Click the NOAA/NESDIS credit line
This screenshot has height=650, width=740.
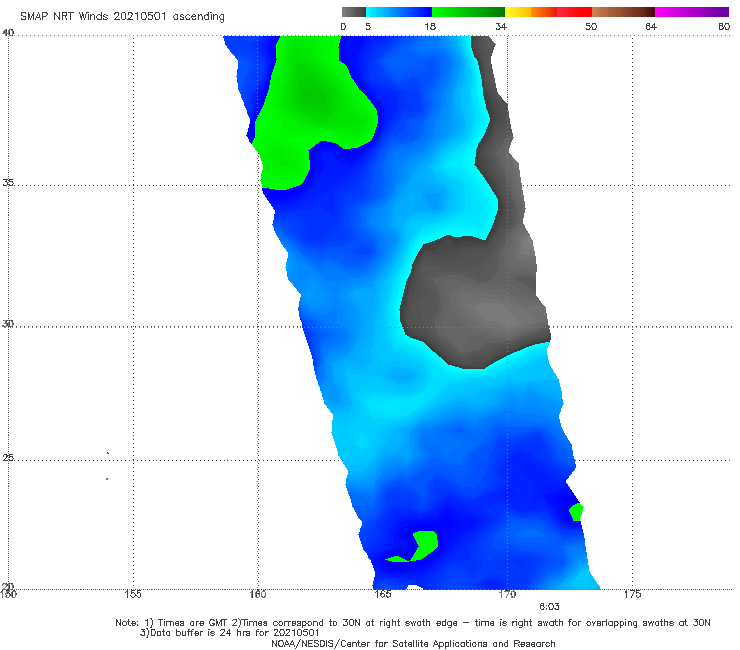click(x=413, y=643)
